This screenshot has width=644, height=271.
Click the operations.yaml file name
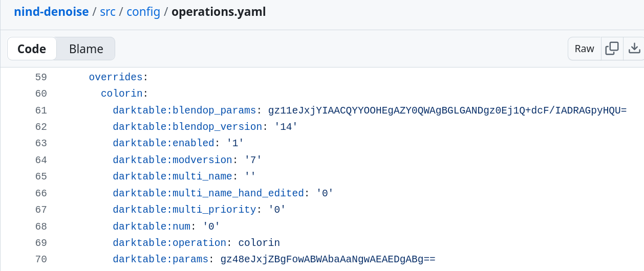coord(219,12)
